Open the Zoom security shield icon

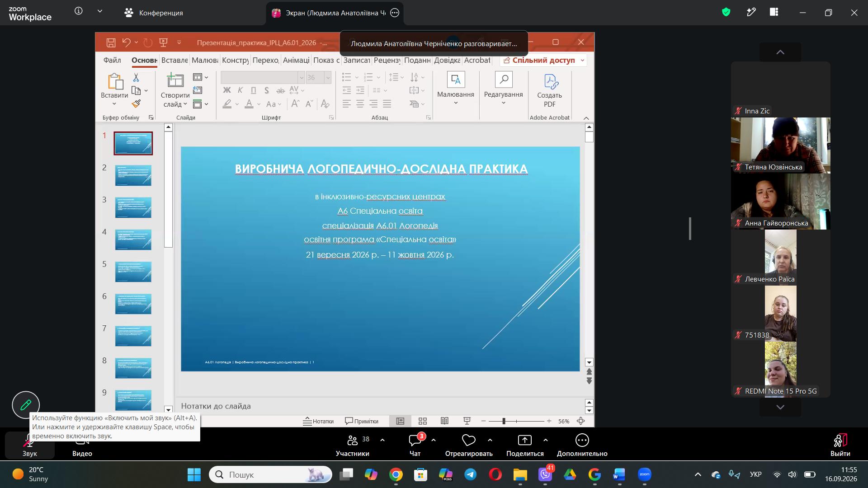point(726,13)
